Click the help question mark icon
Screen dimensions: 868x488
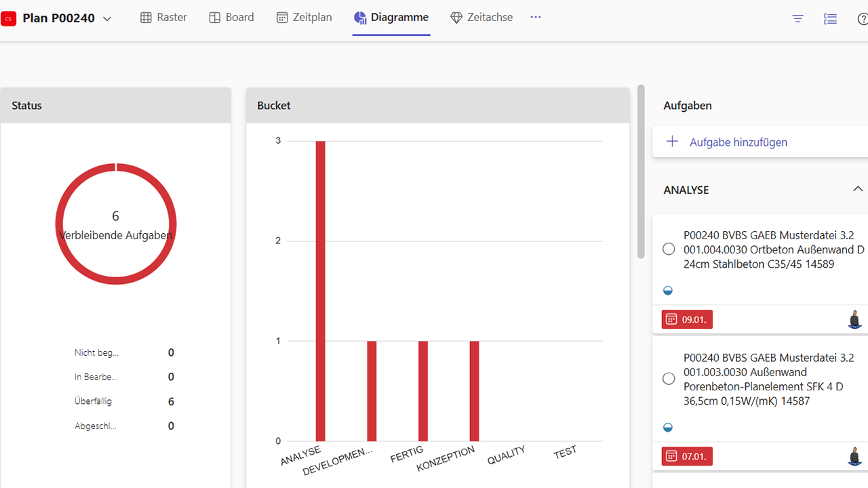(x=863, y=19)
